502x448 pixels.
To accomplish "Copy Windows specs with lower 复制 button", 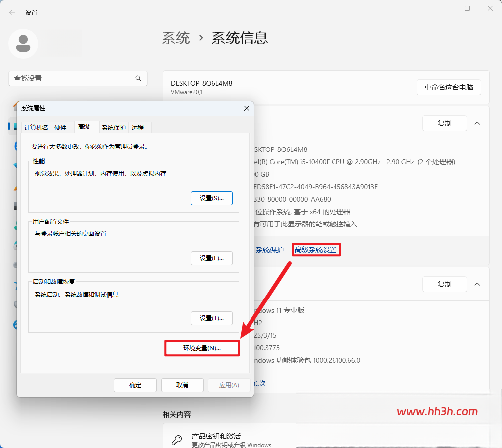I will coord(445,284).
